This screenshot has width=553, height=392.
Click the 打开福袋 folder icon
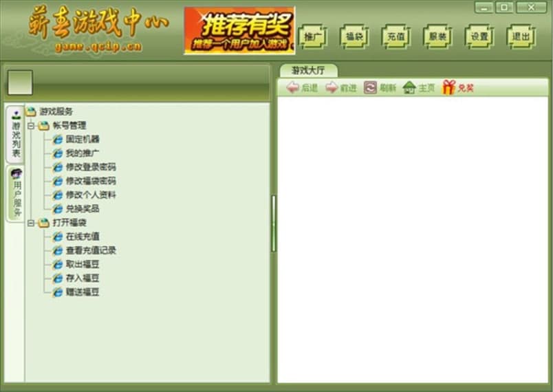pyautogui.click(x=44, y=223)
